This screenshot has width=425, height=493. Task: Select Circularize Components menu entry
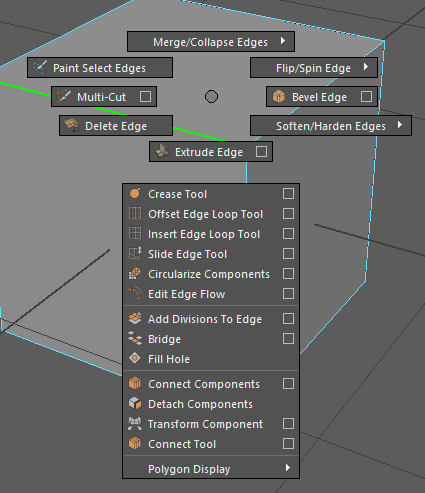click(x=211, y=274)
